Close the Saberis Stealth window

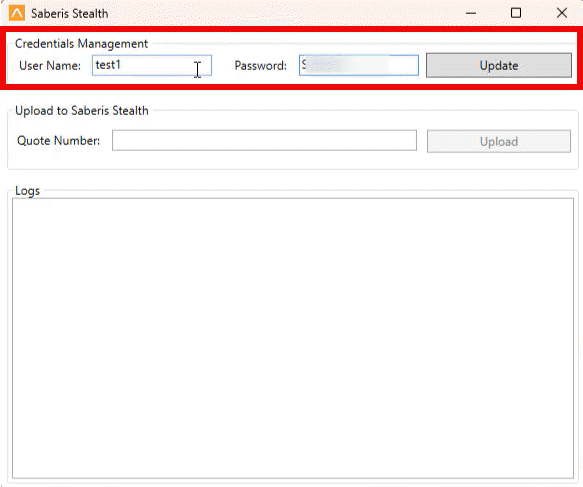[x=561, y=13]
